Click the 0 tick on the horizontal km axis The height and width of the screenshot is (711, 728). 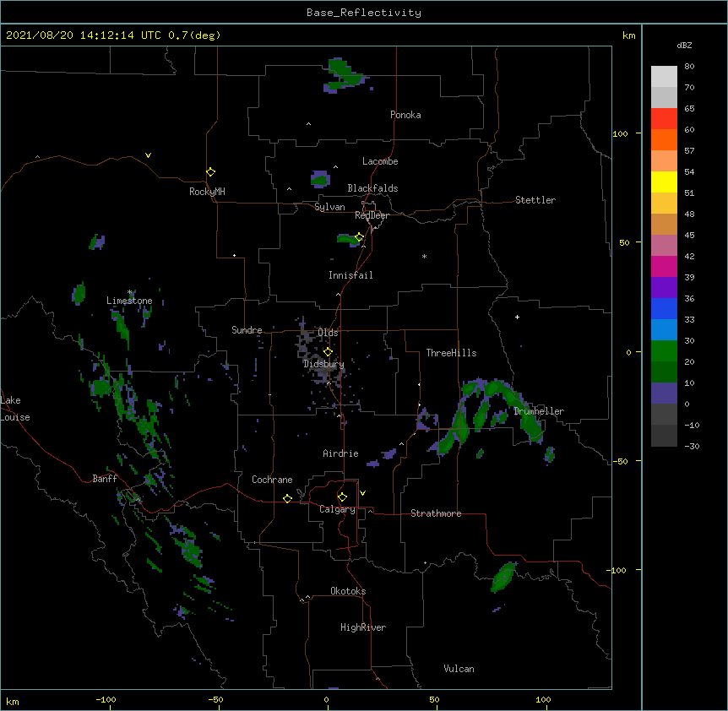pos(326,699)
